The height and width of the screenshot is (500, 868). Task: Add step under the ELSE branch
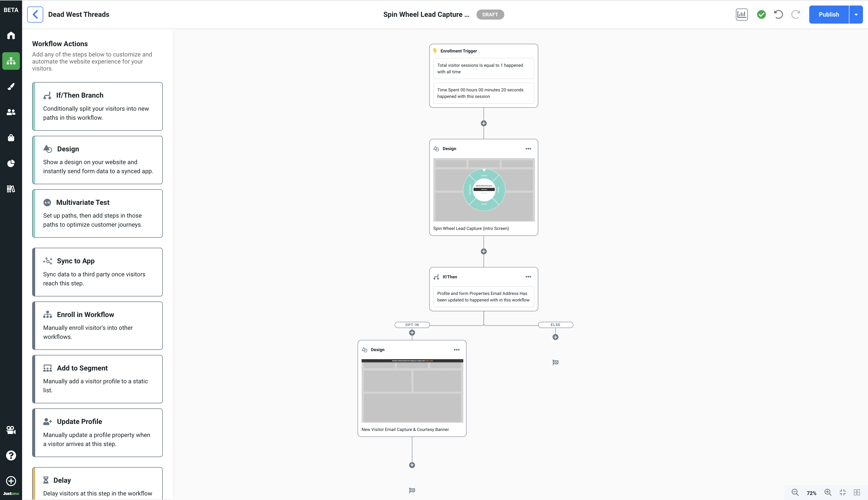pos(555,337)
